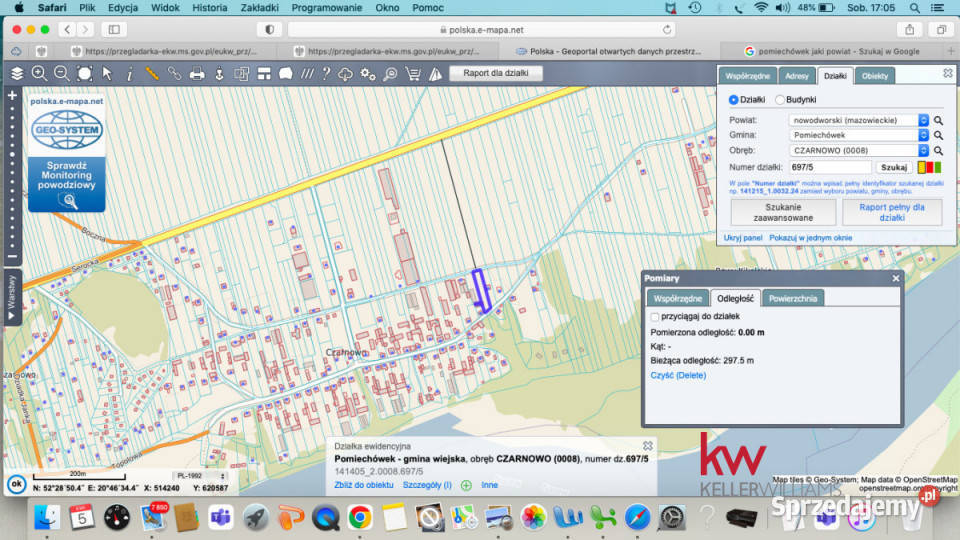Click the zoom out magnifier tool
This screenshot has height=540, width=960.
click(61, 73)
